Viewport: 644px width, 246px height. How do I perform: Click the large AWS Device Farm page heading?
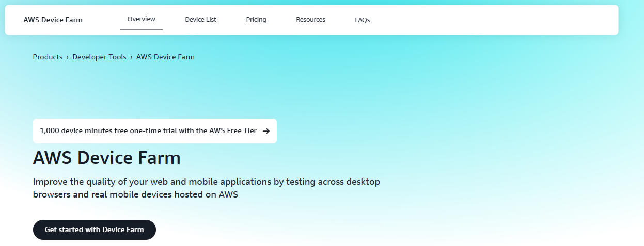[x=106, y=158]
